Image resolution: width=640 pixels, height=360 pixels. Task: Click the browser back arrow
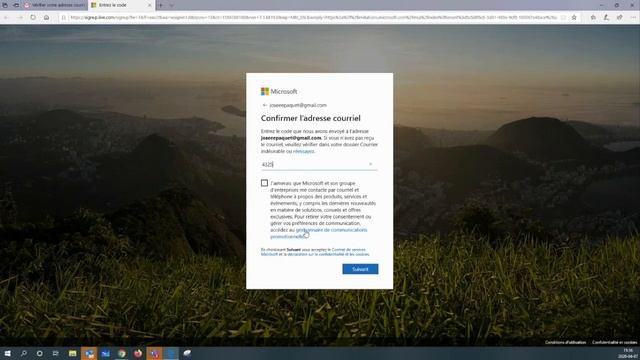click(x=6, y=18)
